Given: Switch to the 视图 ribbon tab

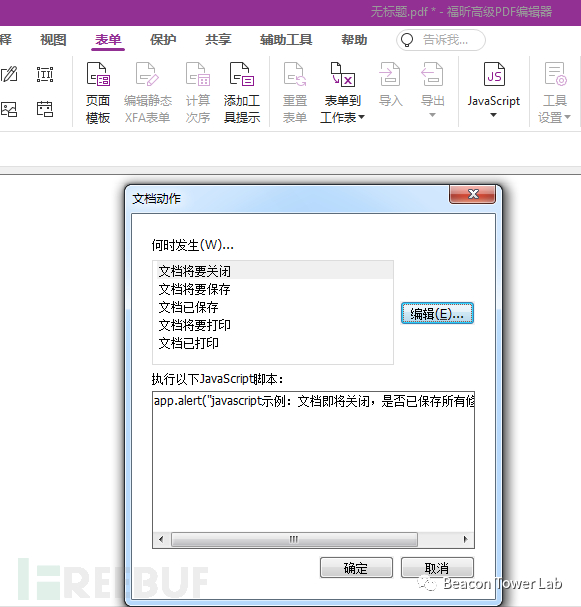Looking at the screenshot, I should coord(53,39).
